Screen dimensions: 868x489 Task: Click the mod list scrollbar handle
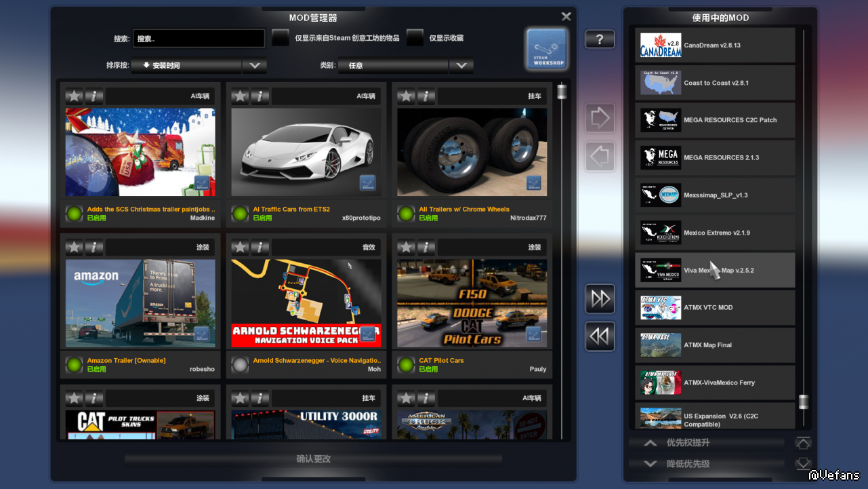[x=562, y=92]
